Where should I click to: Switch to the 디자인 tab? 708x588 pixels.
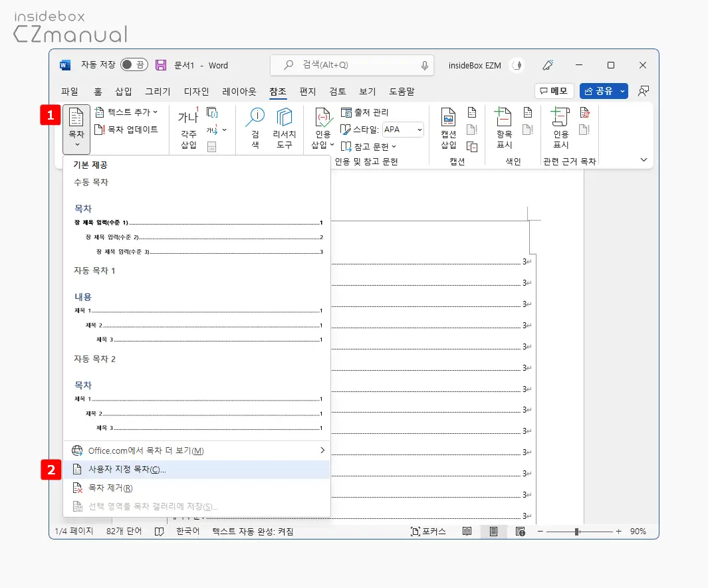coord(196,92)
